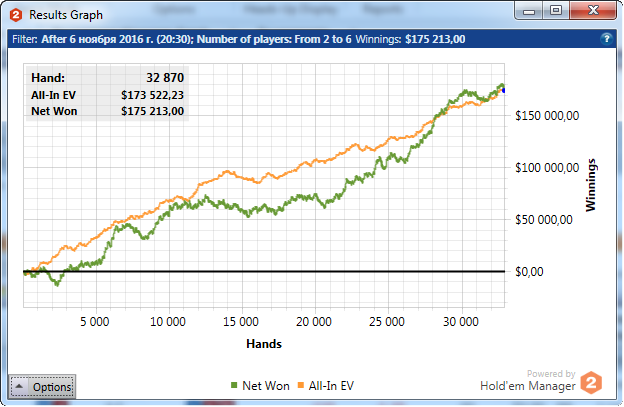Viewport: 624px width, 407px height.
Task: Click the $150 000,00 axis label
Action: [547, 116]
